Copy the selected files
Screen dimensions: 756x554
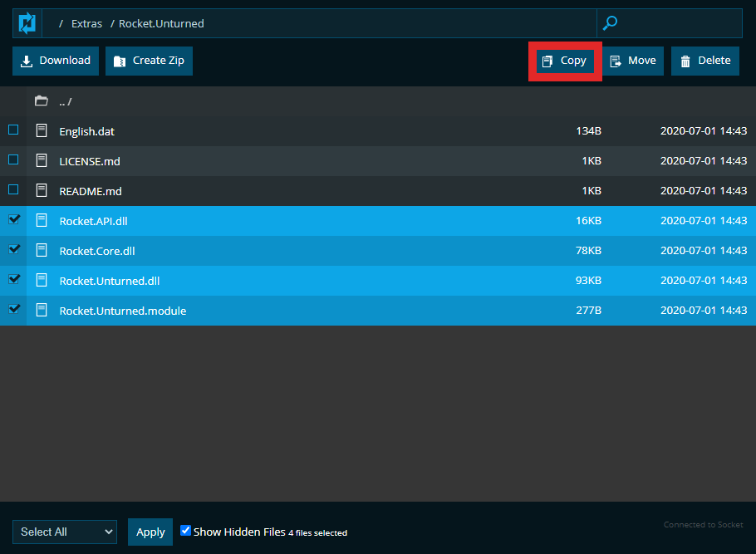tap(565, 61)
